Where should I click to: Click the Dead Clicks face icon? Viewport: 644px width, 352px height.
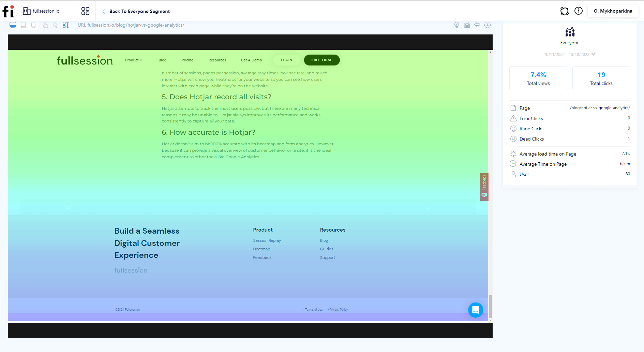tap(513, 139)
